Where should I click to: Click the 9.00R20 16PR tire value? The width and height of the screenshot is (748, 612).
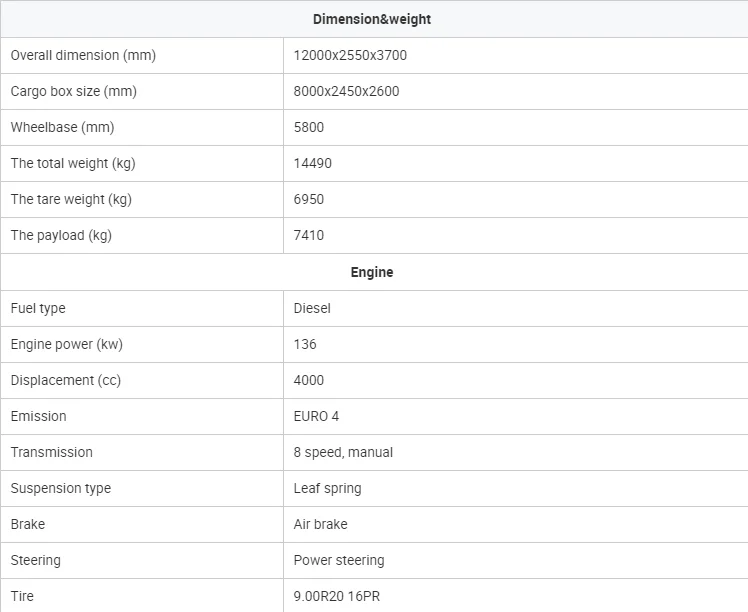(337, 596)
